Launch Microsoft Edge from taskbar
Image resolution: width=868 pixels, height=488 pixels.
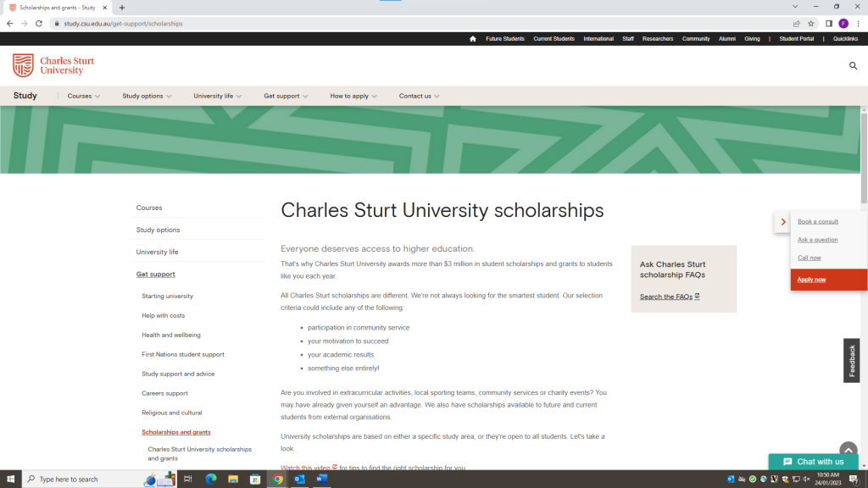pyautogui.click(x=211, y=480)
